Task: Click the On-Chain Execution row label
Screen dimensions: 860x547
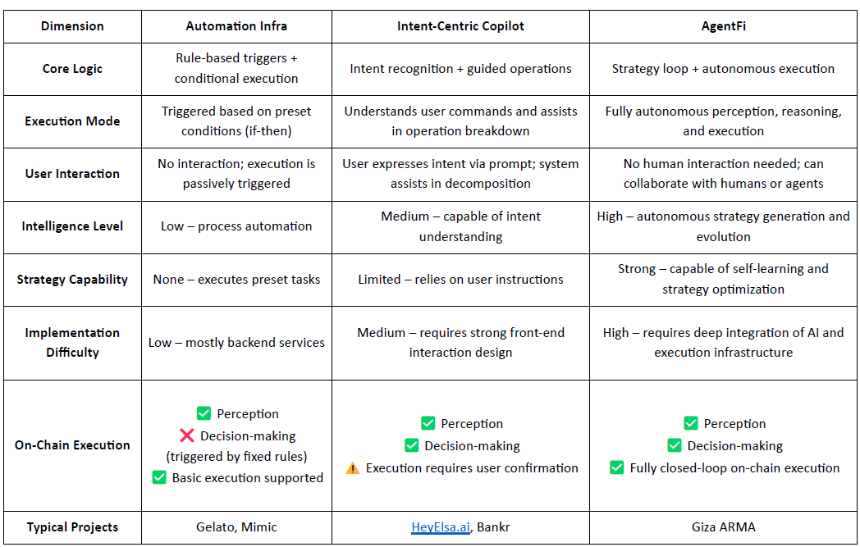Action: coord(72,445)
